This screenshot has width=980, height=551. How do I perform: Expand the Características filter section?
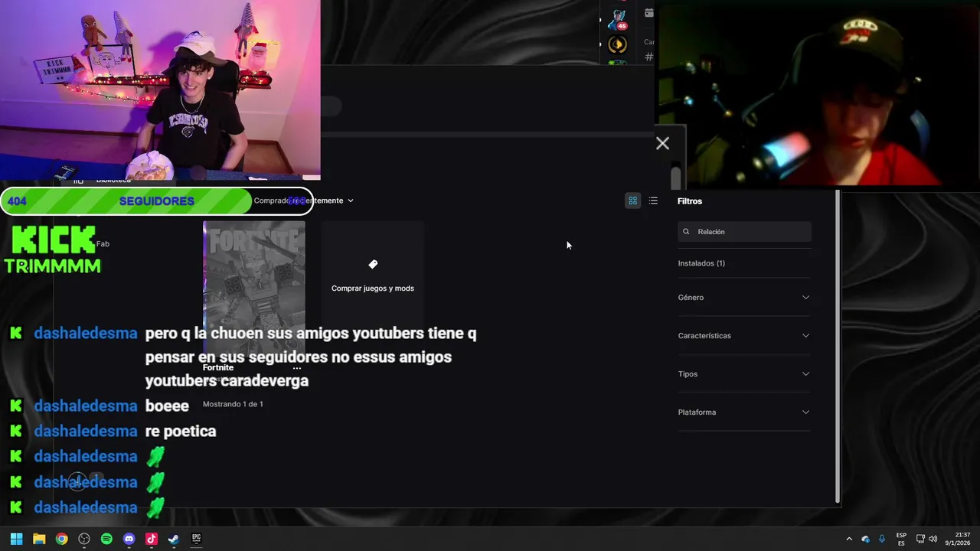(x=744, y=335)
